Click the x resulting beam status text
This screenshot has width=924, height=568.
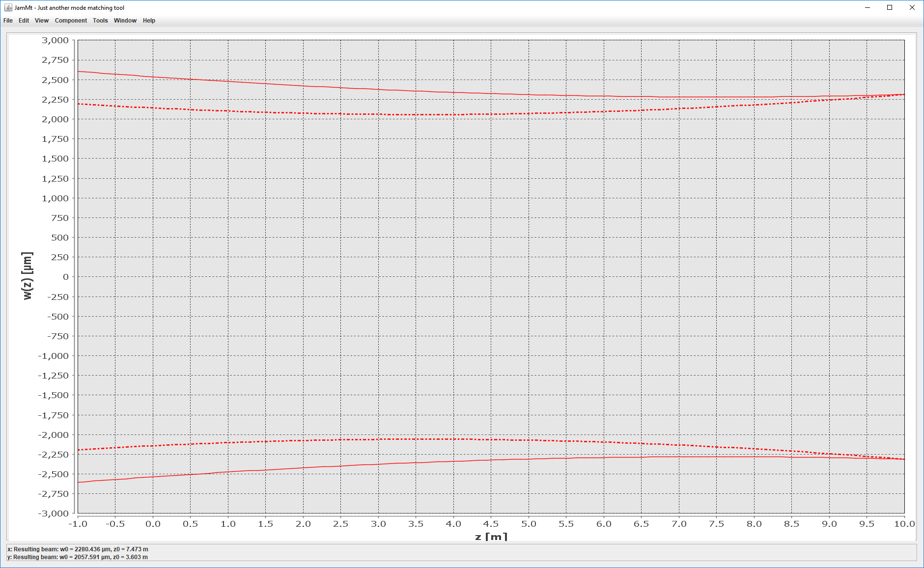78,549
